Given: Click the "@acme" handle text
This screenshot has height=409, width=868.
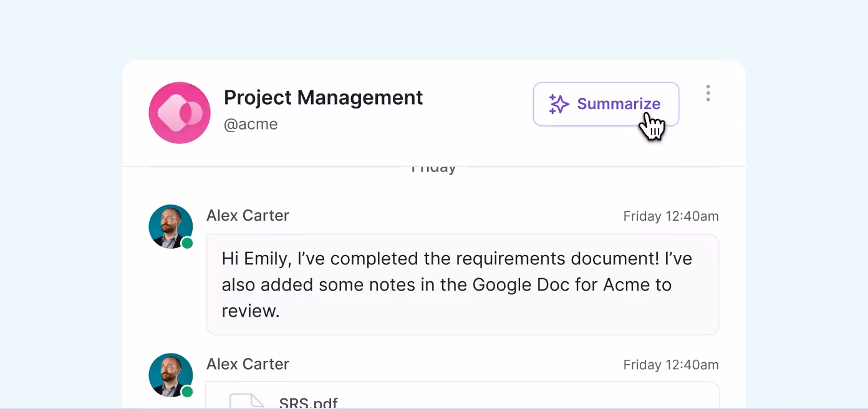Looking at the screenshot, I should click(251, 124).
